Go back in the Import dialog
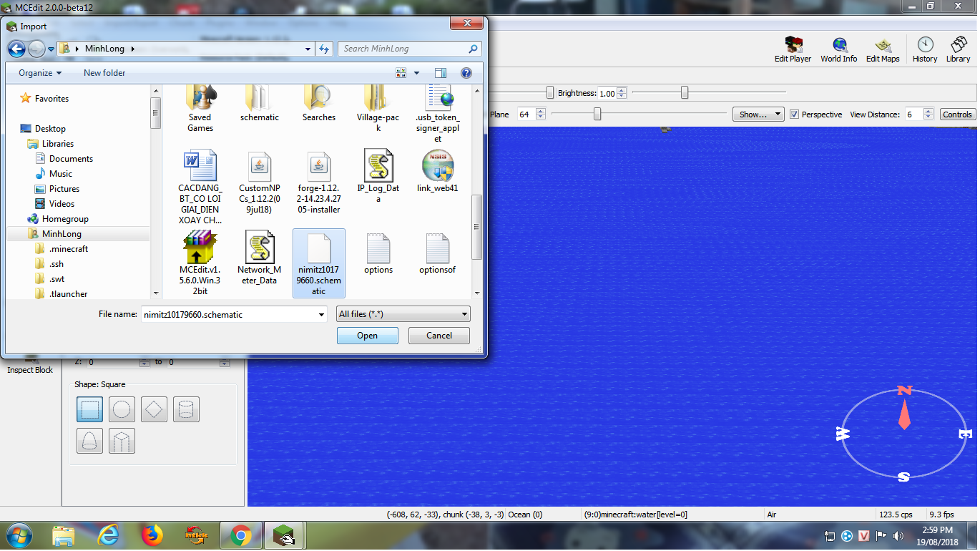 [x=16, y=49]
